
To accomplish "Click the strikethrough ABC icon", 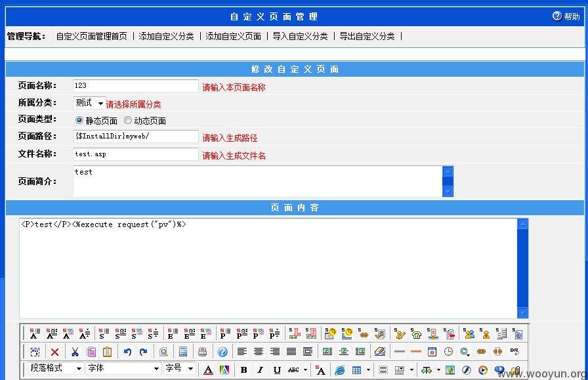I will (x=293, y=370).
